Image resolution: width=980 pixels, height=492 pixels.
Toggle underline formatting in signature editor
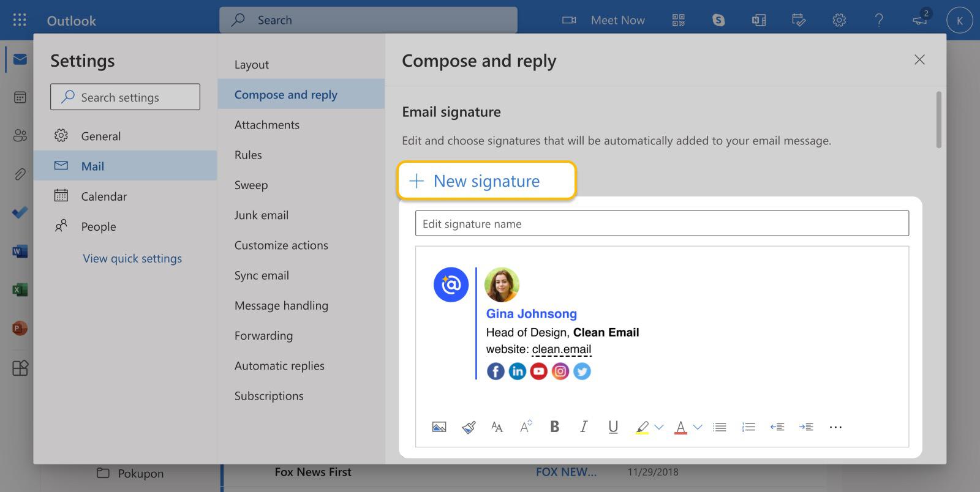pos(613,427)
